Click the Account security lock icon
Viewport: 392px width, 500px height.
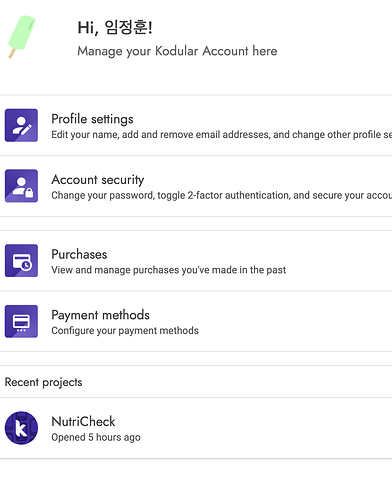pos(21,186)
